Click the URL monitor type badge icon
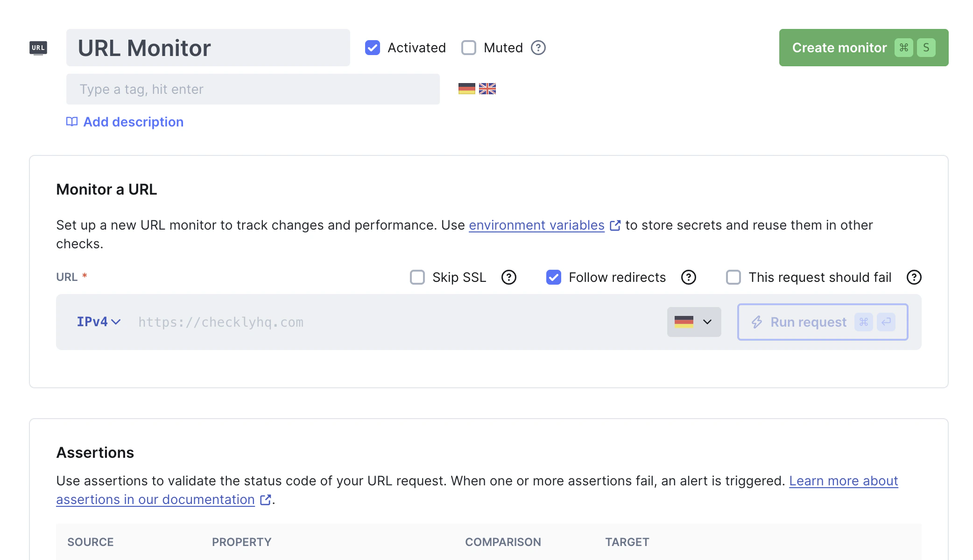 38,47
